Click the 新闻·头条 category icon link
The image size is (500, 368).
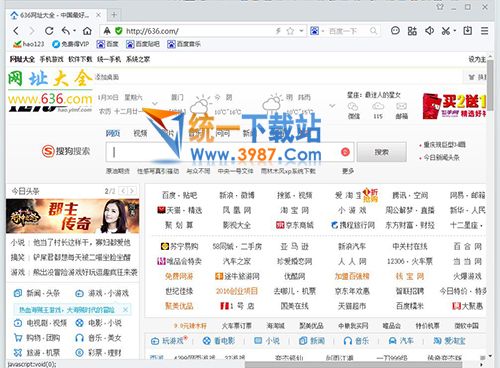[37, 293]
